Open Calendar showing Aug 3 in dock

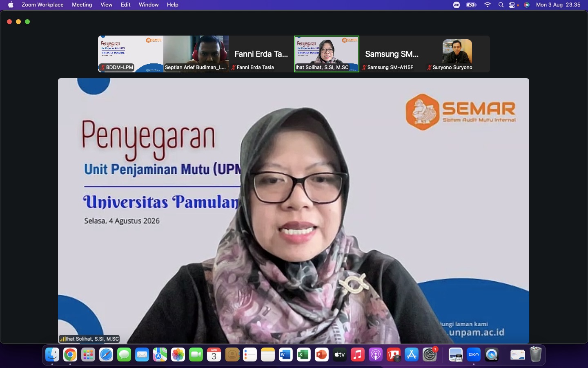point(214,355)
